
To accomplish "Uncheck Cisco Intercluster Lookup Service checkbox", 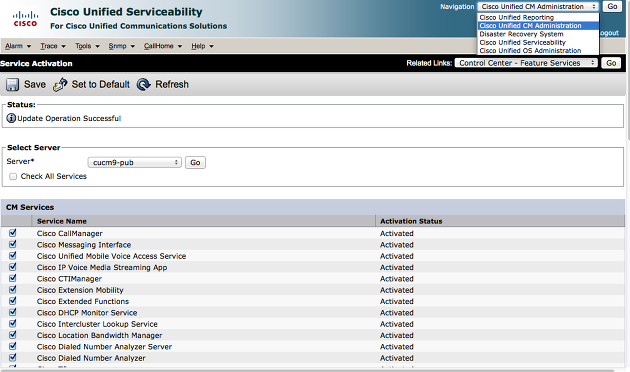I will click(13, 323).
